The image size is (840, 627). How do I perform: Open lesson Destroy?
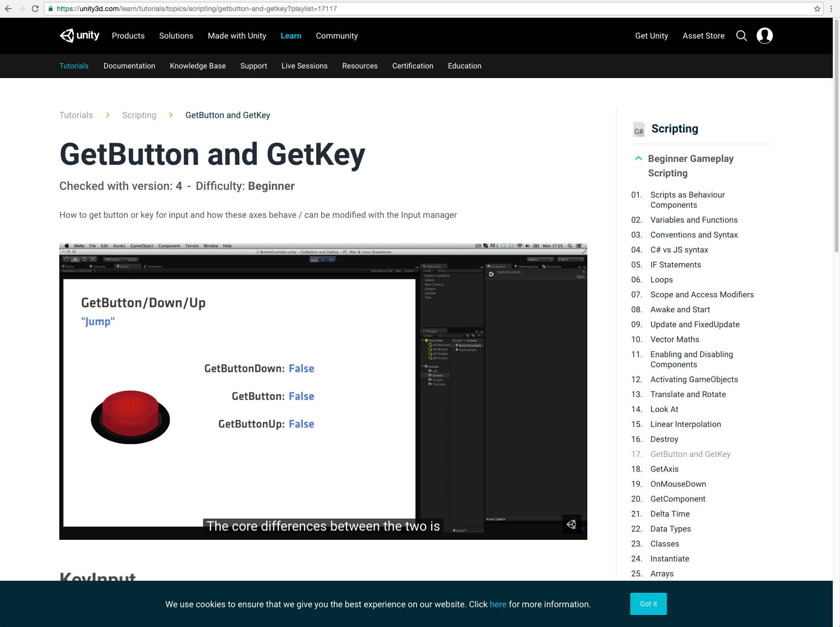pyautogui.click(x=664, y=439)
